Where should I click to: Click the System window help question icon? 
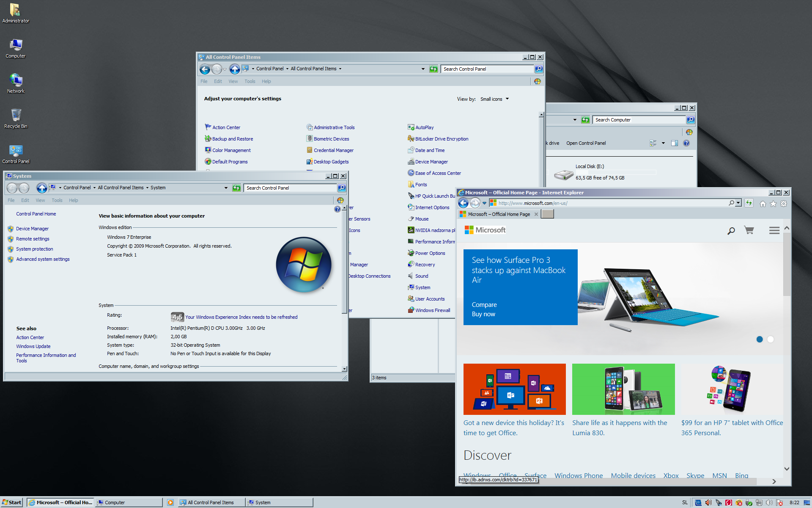coord(337,209)
